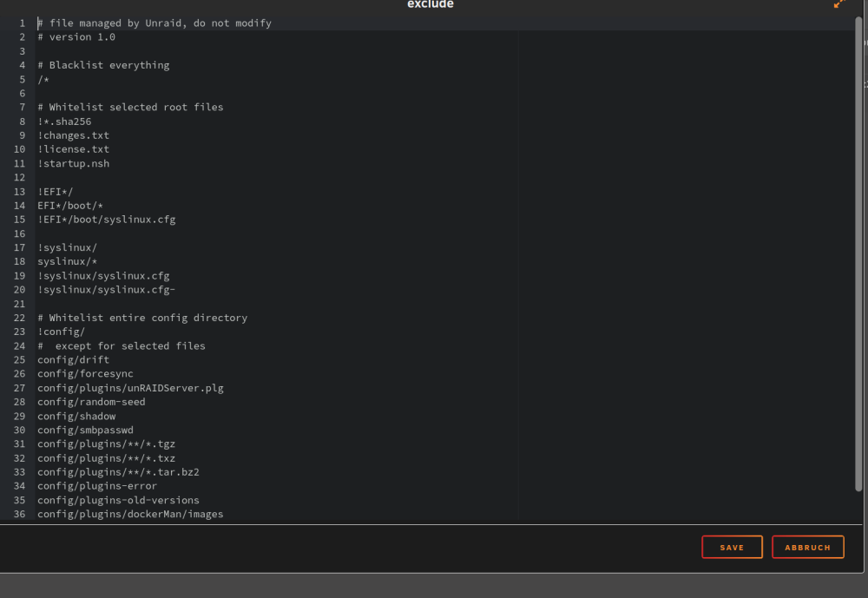The image size is (868, 598).
Task: Click gutter line number 12
Action: pyautogui.click(x=19, y=178)
